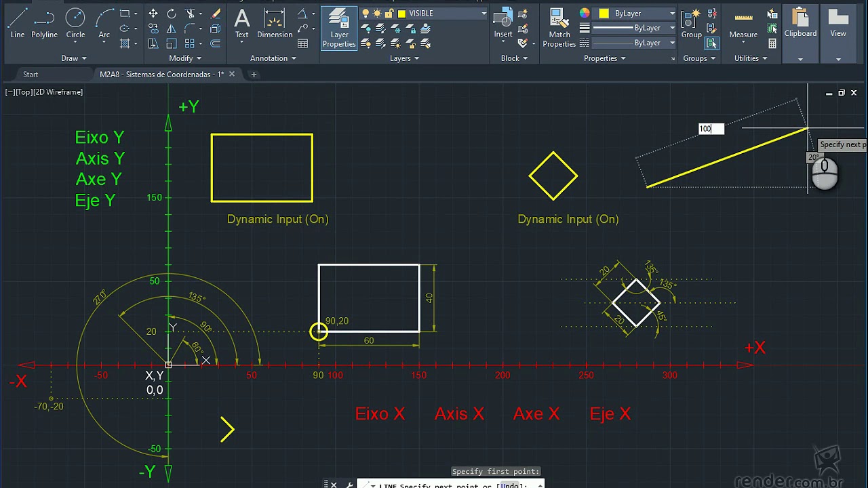This screenshot has width=868, height=488.
Task: Add a new drawing tab
Action: [254, 75]
